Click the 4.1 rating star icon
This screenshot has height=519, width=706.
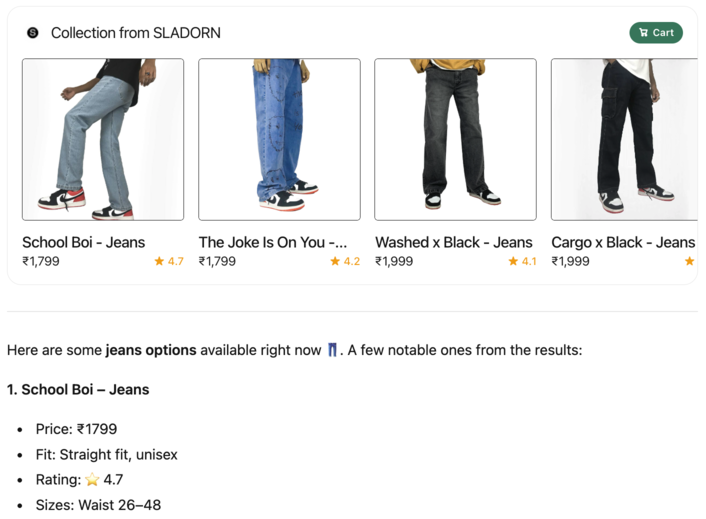pos(513,262)
